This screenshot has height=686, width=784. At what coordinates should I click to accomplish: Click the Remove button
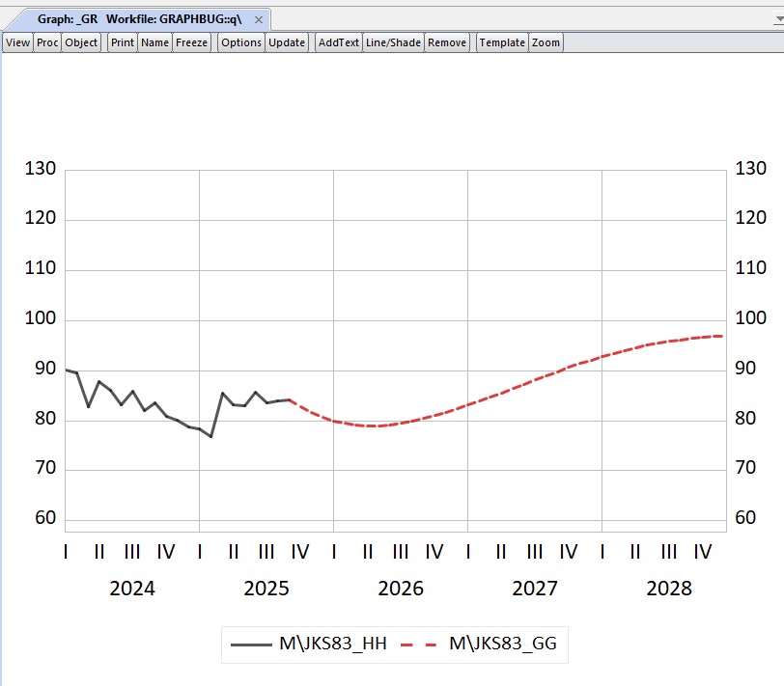(447, 42)
